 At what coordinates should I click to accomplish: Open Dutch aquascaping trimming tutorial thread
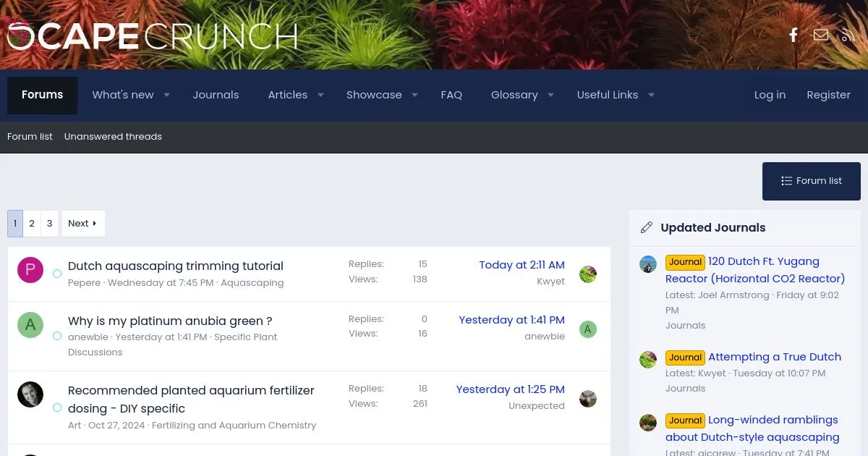click(x=176, y=266)
